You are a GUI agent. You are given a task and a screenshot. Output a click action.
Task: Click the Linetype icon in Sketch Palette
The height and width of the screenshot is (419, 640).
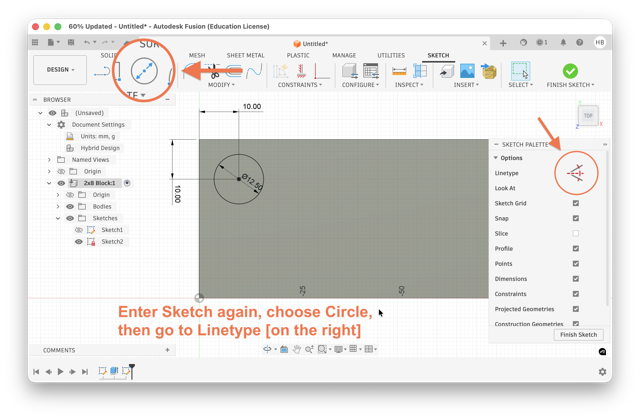(x=576, y=173)
